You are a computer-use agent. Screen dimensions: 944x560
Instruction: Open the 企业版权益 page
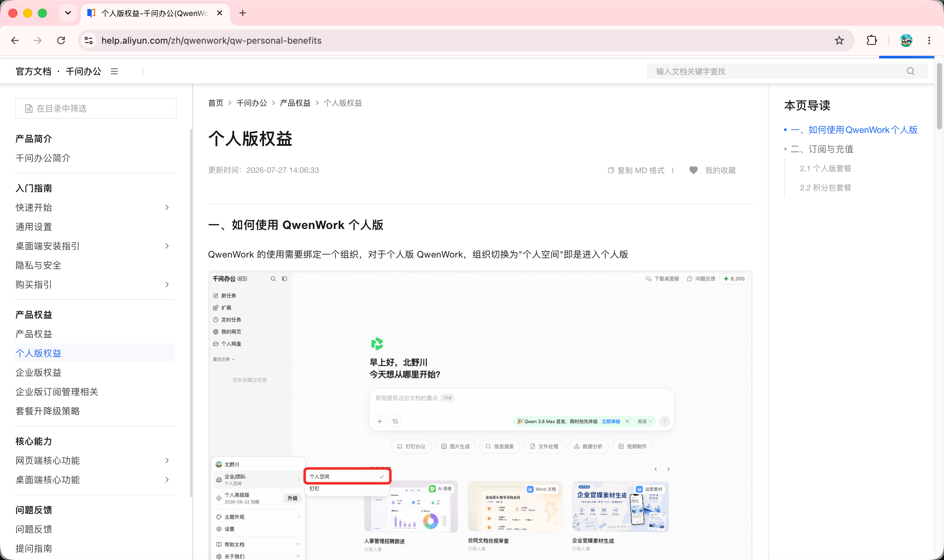[38, 372]
